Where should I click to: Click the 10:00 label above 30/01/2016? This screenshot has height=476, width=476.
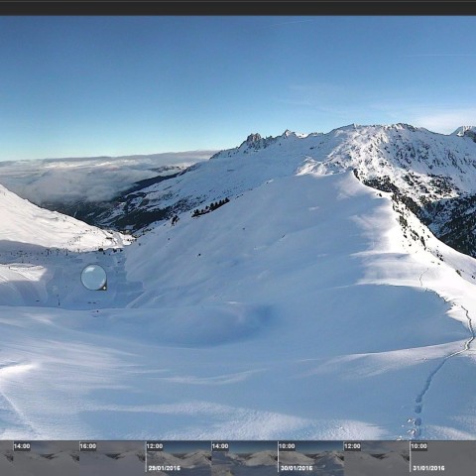(287, 446)
